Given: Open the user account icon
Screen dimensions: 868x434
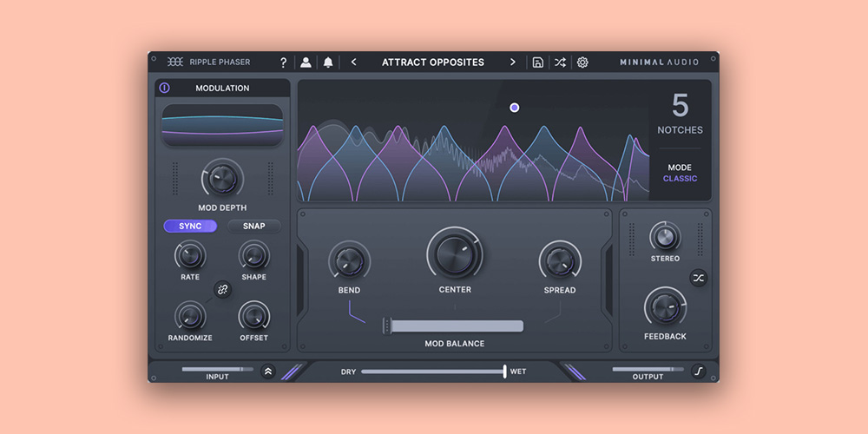Looking at the screenshot, I should [306, 62].
